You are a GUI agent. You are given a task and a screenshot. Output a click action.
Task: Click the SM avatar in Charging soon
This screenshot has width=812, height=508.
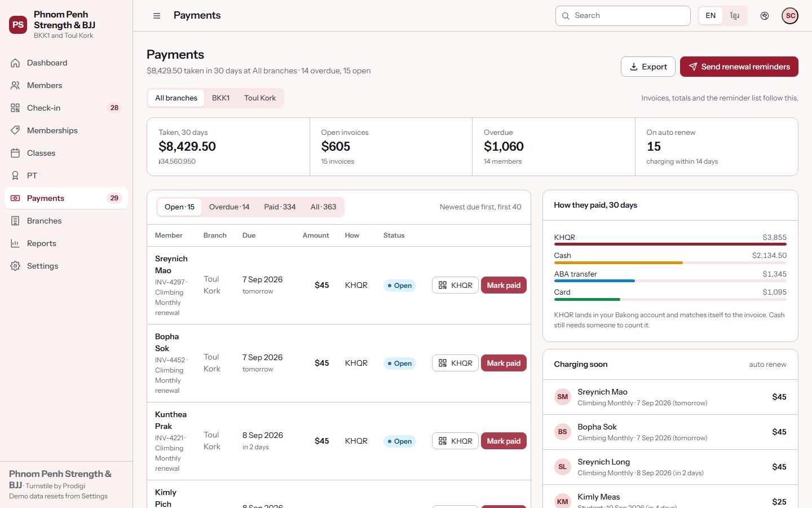tap(562, 397)
